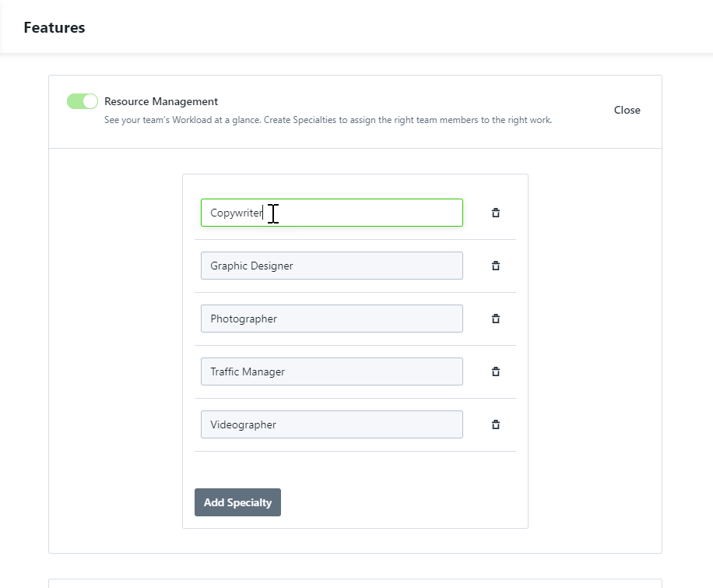Remove the Videographer specialty
The image size is (713, 588).
496,424
